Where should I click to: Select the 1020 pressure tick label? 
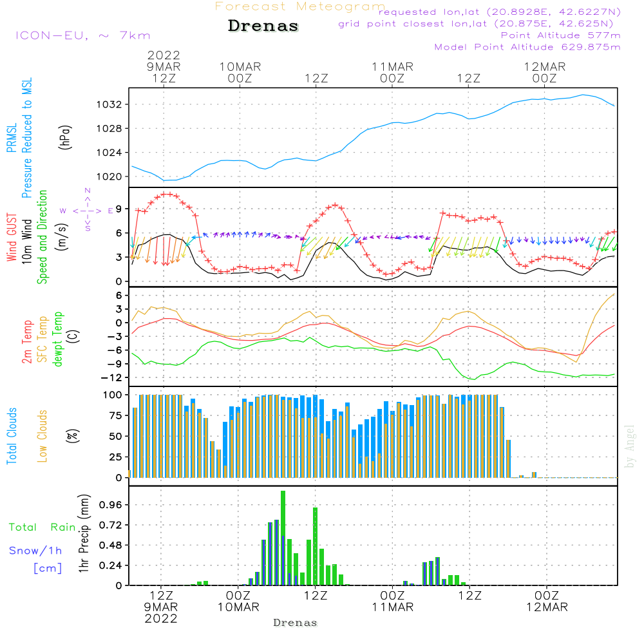click(x=109, y=176)
